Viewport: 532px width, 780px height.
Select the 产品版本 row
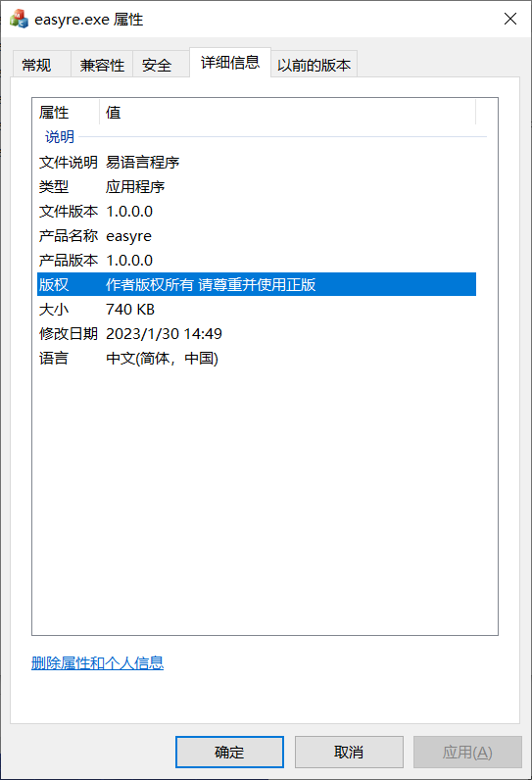[257, 261]
